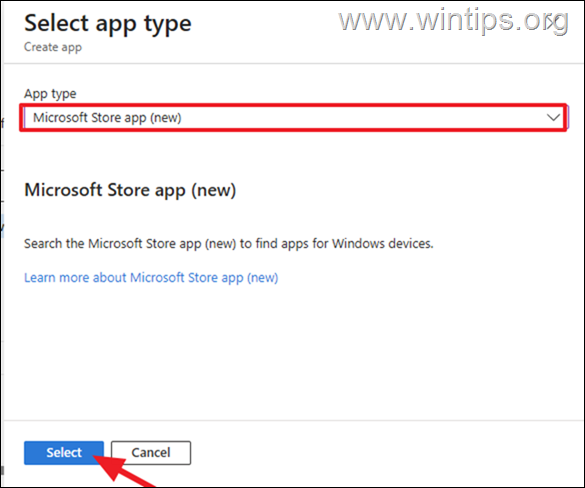Open the App type dropdown

click(296, 118)
